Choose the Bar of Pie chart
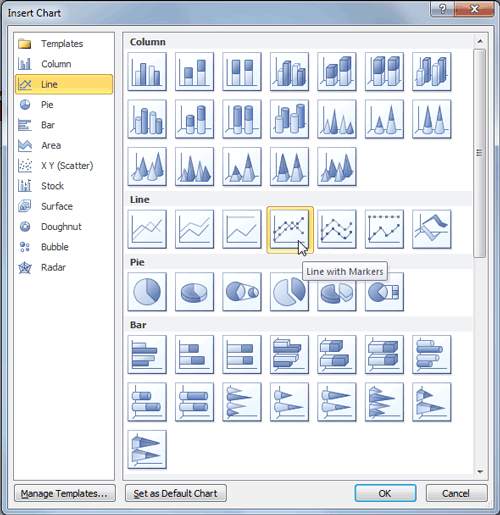The image size is (500, 515). pos(384,293)
